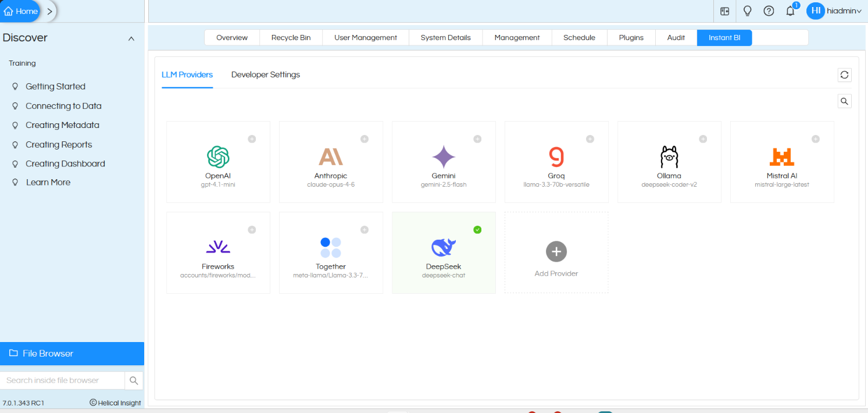Open the notifications bell icon
The height and width of the screenshot is (413, 868).
[x=790, y=11]
